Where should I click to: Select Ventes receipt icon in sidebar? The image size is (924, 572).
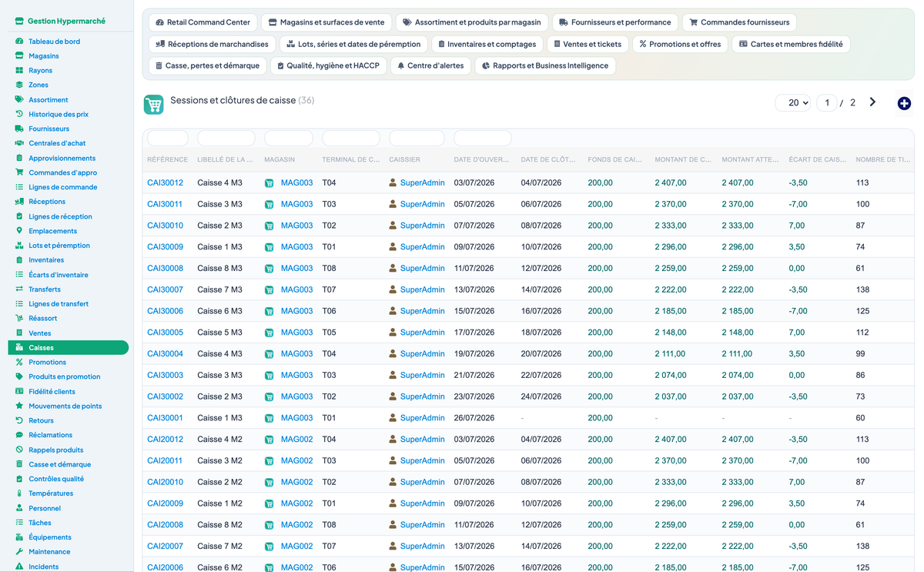19,333
